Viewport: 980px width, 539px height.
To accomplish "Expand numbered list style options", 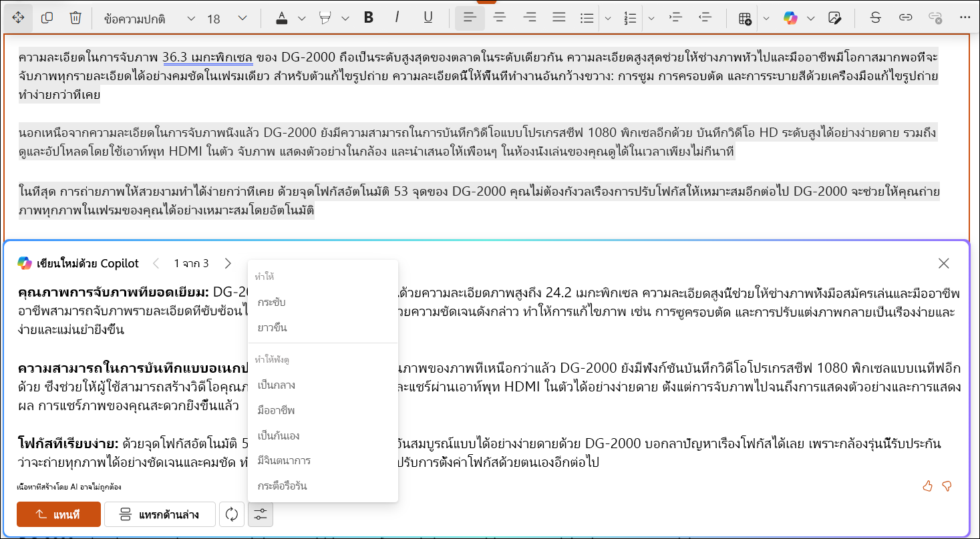I will pos(650,19).
